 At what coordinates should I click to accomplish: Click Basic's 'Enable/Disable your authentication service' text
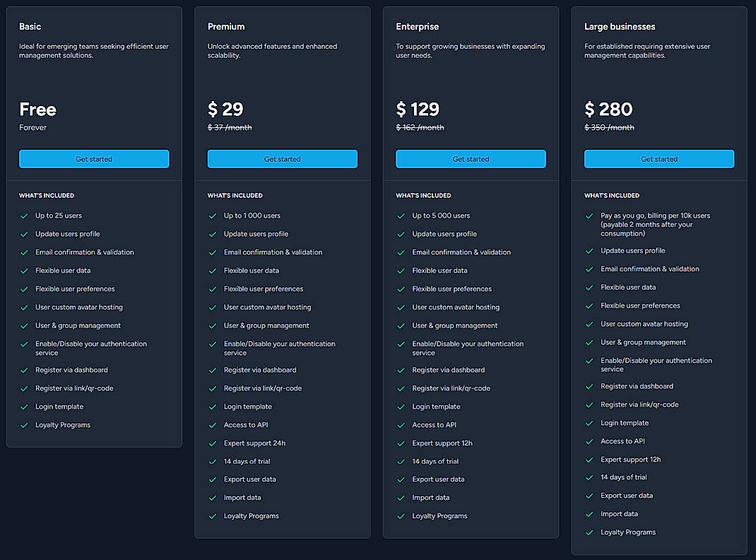click(x=91, y=349)
